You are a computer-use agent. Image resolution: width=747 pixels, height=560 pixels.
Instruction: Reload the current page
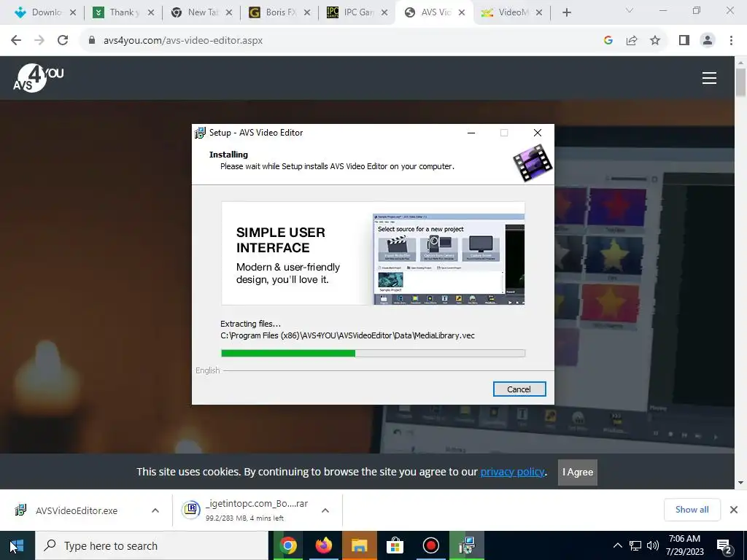coord(63,41)
